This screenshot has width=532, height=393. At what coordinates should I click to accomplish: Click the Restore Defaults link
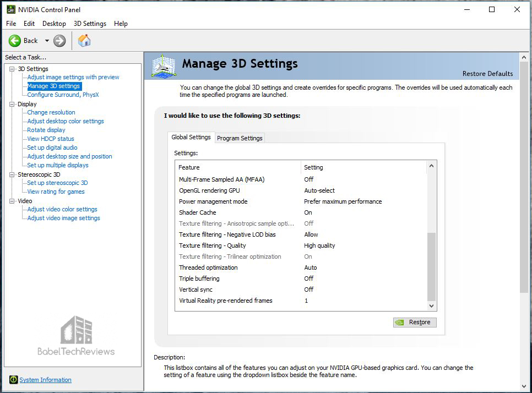pos(487,74)
